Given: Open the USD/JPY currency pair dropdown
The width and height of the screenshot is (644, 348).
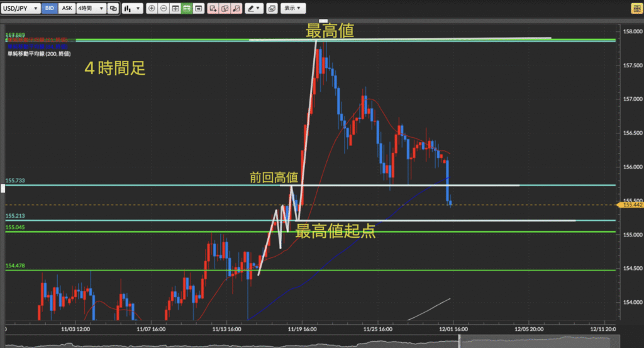Looking at the screenshot, I should click(x=21, y=9).
